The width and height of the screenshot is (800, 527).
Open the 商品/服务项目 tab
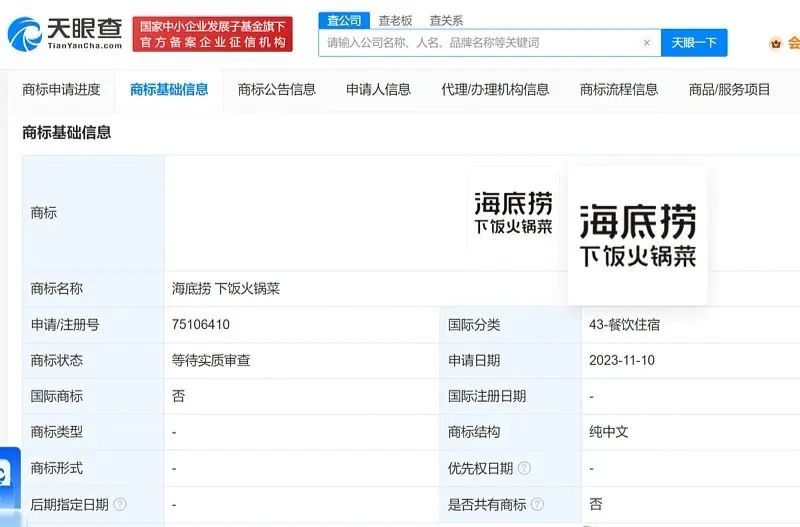730,90
